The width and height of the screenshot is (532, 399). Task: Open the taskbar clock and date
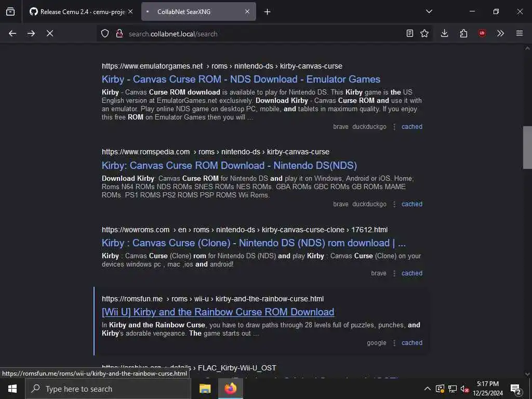point(488,389)
